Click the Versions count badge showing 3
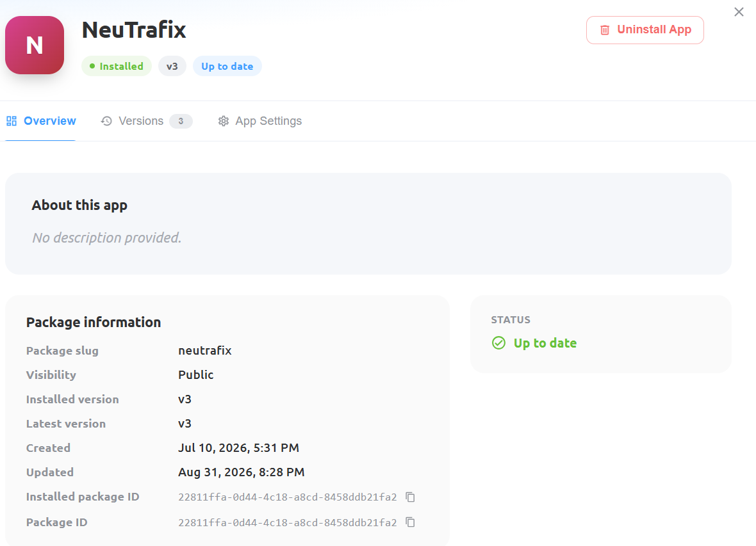This screenshot has width=756, height=546. 181,121
